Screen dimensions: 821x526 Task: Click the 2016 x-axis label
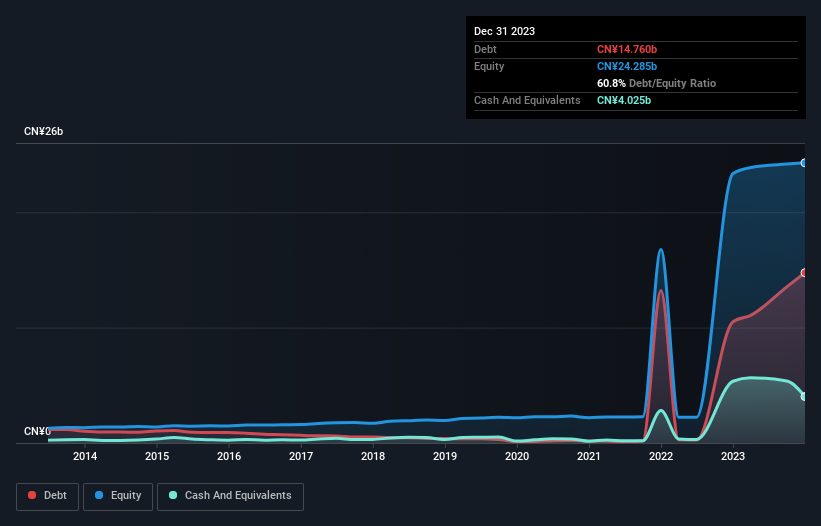(x=229, y=456)
